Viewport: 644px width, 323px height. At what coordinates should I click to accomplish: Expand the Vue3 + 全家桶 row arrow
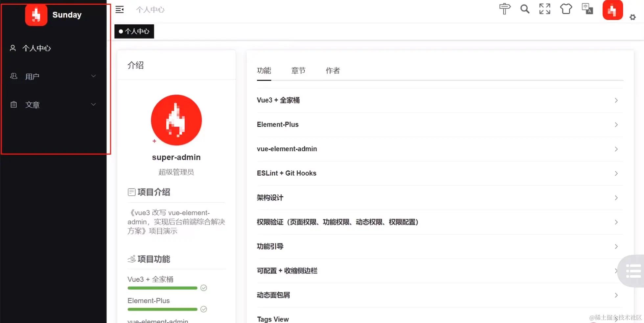(616, 100)
